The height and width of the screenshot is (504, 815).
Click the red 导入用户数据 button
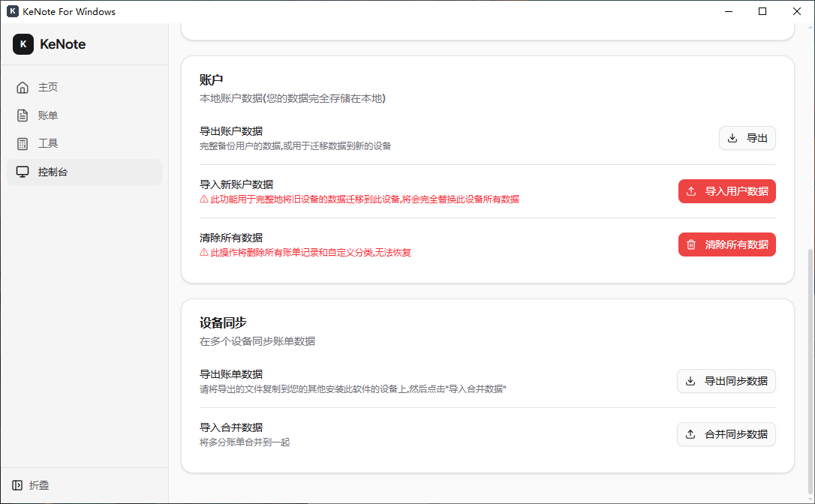click(x=726, y=191)
